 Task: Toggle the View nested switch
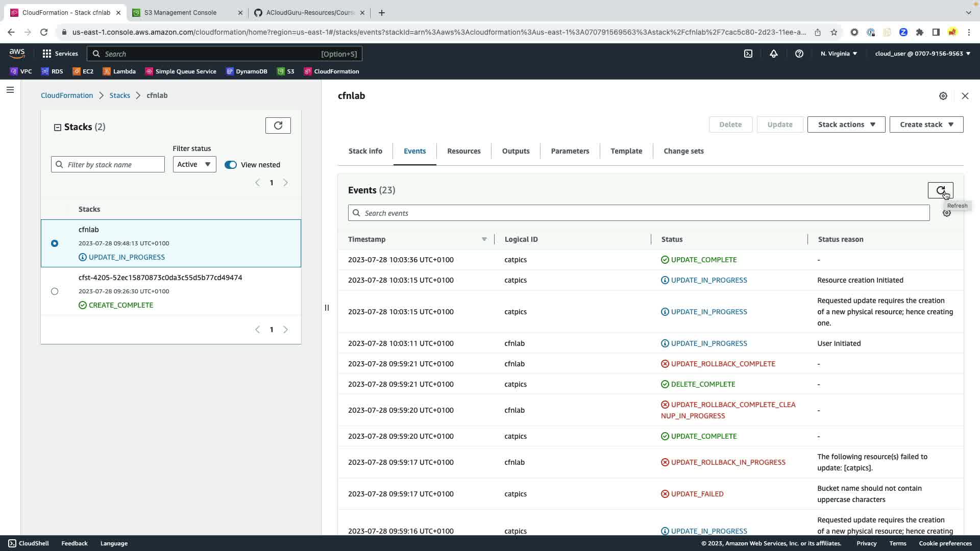pyautogui.click(x=231, y=165)
